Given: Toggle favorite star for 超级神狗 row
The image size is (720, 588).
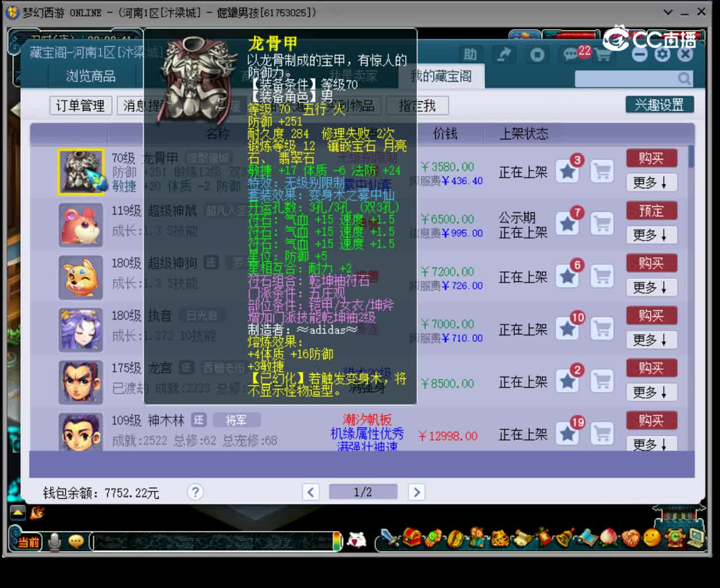Looking at the screenshot, I should [x=568, y=276].
